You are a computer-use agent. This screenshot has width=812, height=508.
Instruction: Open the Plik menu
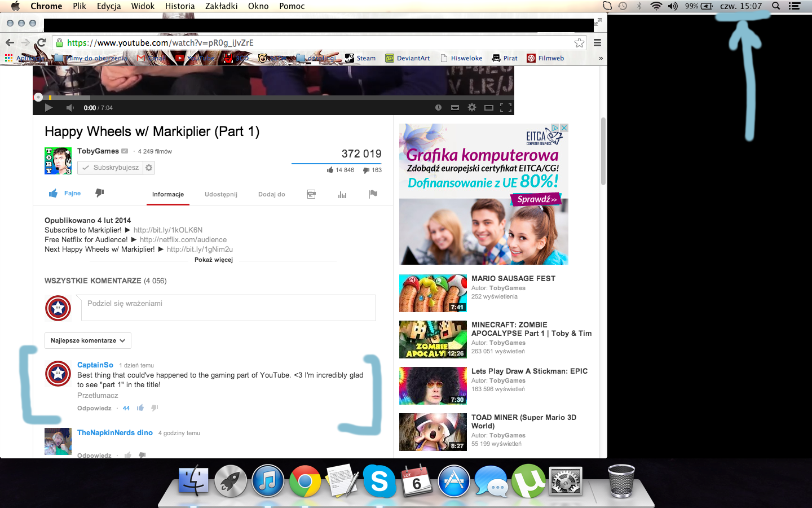(80, 6)
